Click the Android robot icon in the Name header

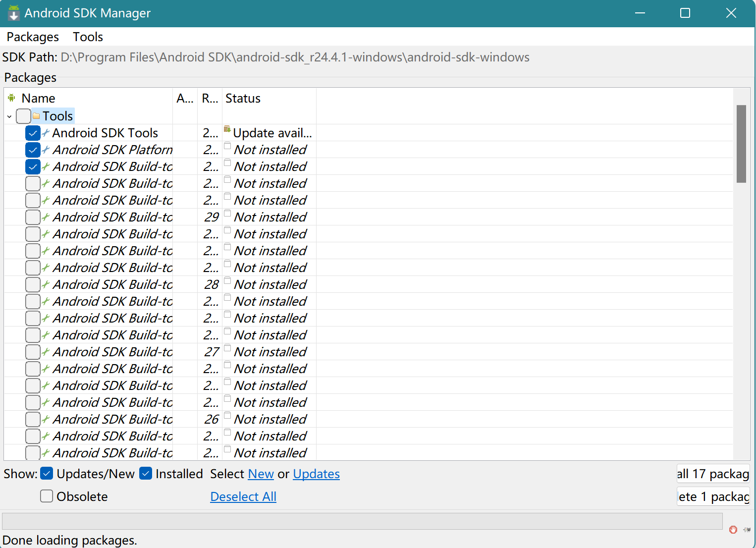click(x=11, y=98)
